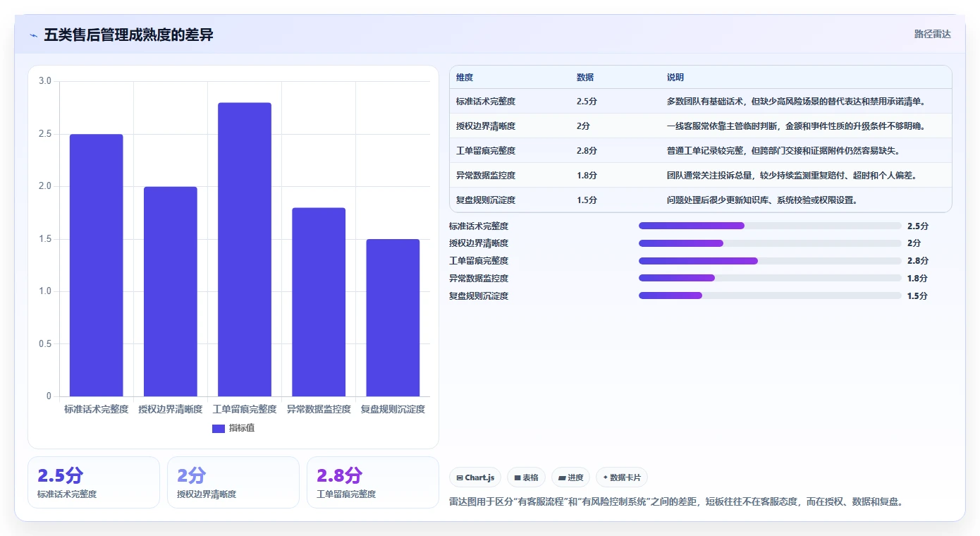Image resolution: width=980 pixels, height=536 pixels.
Task: Click the description starting 团队通常关注投诉总量
Action: pyautogui.click(x=792, y=176)
